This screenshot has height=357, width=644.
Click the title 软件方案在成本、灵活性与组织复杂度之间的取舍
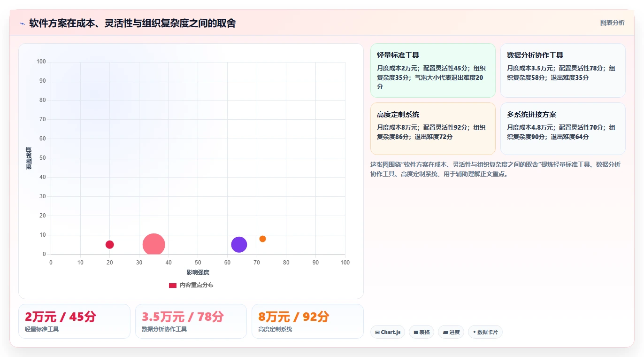click(132, 23)
